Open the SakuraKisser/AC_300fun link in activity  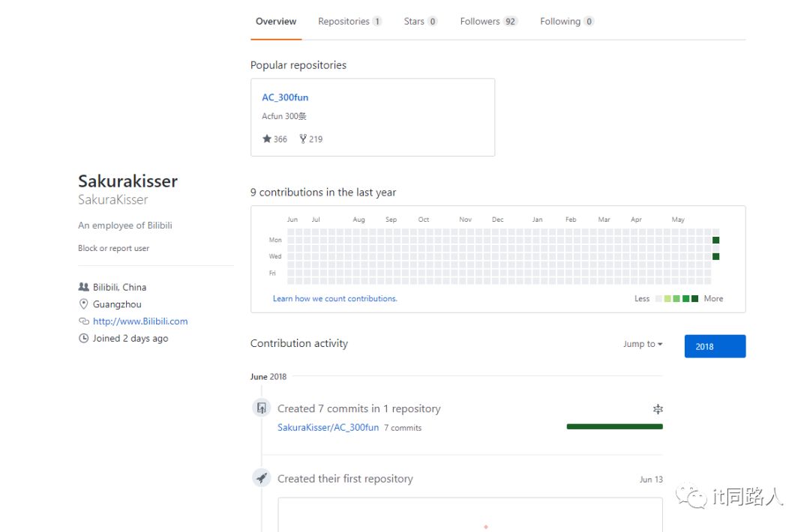coord(328,427)
